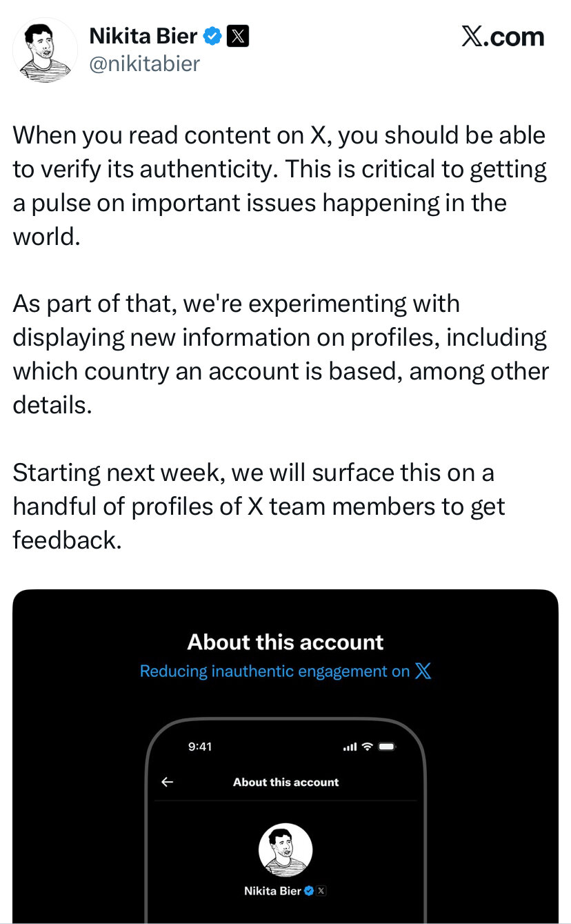Click the cellular signal bars icon
This screenshot has height=924, width=571.
(x=350, y=747)
